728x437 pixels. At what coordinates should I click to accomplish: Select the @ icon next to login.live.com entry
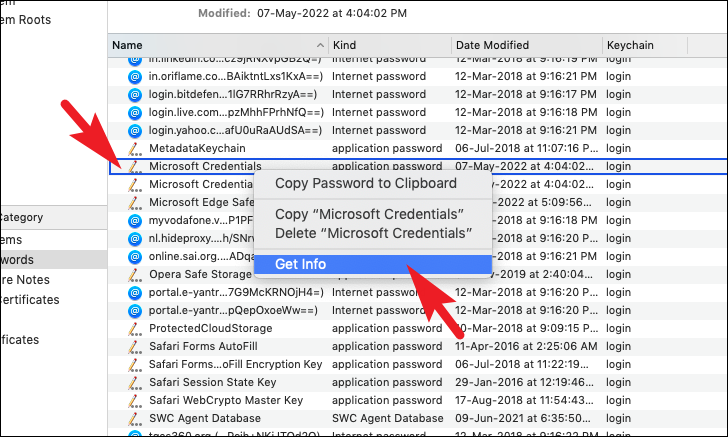tap(135, 112)
